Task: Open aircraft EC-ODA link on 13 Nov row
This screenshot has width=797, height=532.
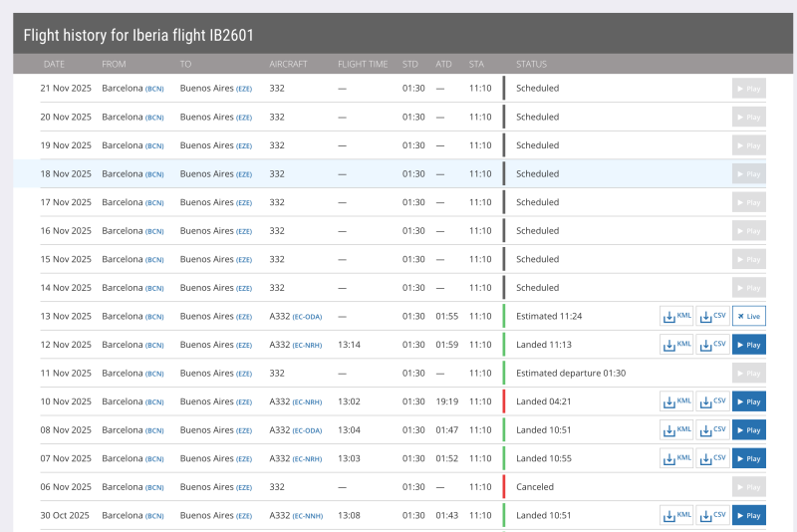Action: click(307, 317)
